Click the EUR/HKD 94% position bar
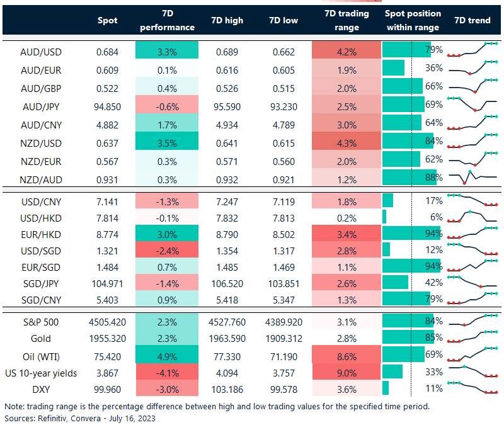The width and height of the screenshot is (504, 425). point(406,234)
